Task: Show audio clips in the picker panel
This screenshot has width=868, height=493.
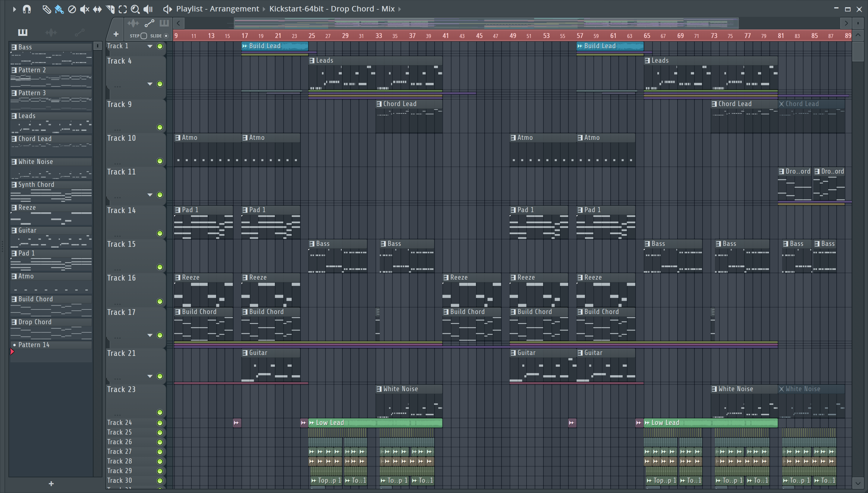Action: pyautogui.click(x=51, y=32)
